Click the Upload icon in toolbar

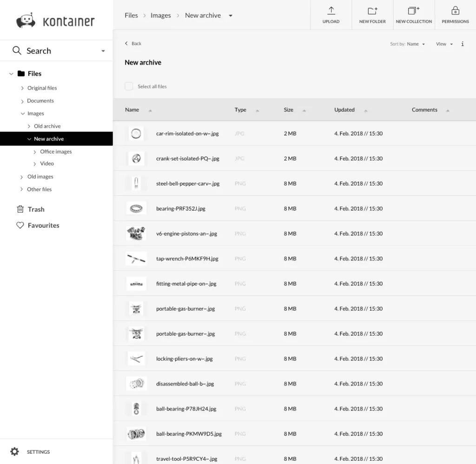[331, 11]
